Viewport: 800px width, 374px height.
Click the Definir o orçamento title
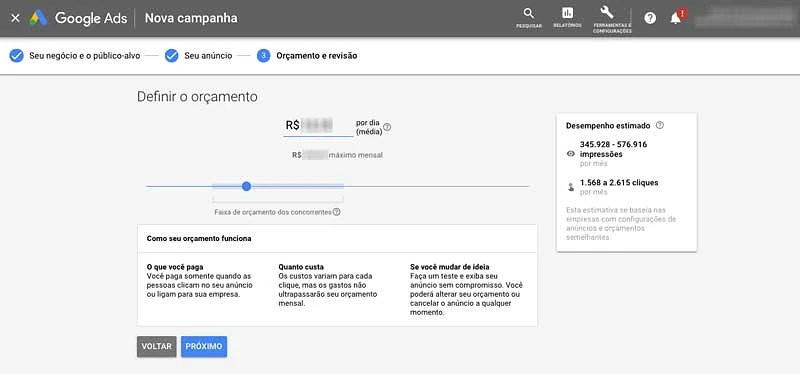click(197, 97)
